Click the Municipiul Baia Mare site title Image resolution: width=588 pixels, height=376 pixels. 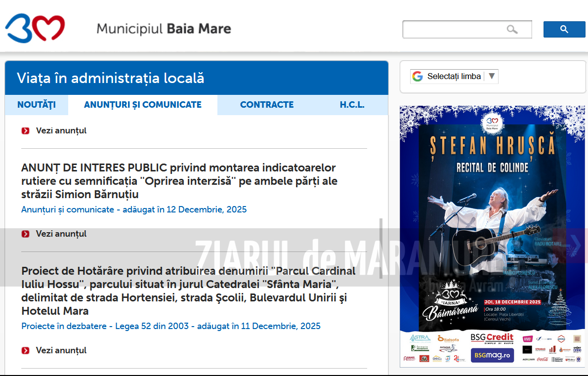coord(164,29)
